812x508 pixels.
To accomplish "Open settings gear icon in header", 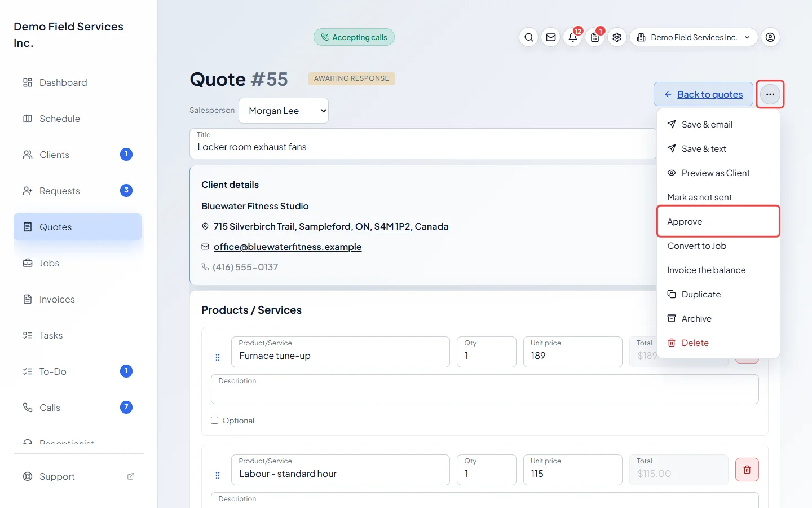I will click(x=617, y=37).
